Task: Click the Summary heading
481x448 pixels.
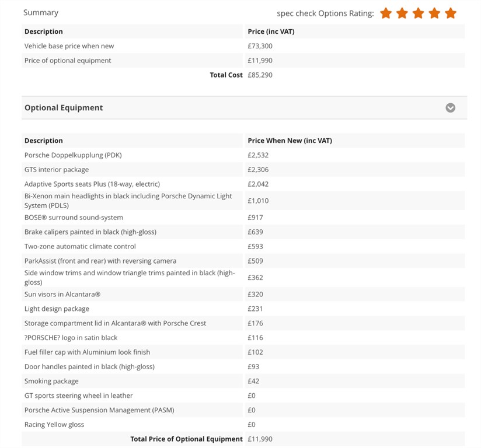Action: [x=41, y=12]
